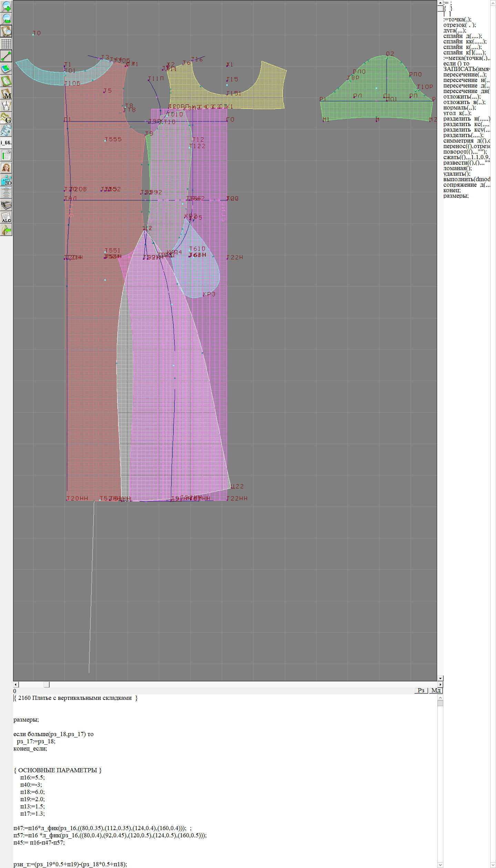Open the mannequin face portrait icon
The height and width of the screenshot is (868, 496).
tap(6, 168)
